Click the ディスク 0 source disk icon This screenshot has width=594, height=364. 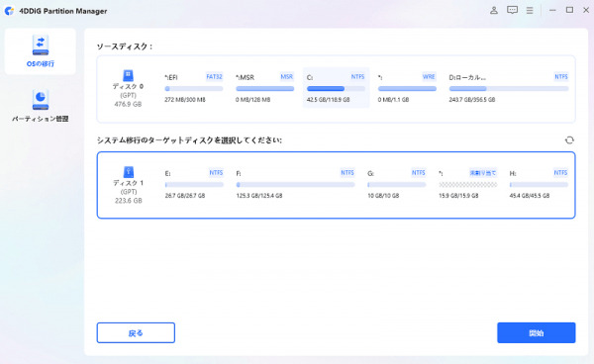[x=128, y=75]
